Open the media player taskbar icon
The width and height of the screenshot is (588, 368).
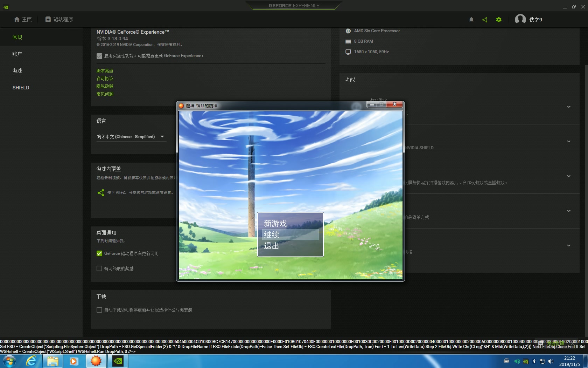(x=73, y=361)
